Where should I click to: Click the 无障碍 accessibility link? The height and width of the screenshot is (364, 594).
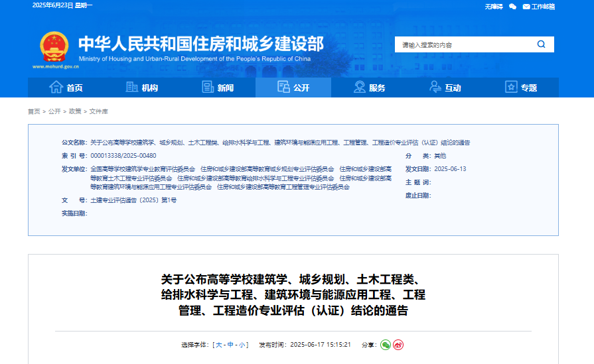point(494,7)
